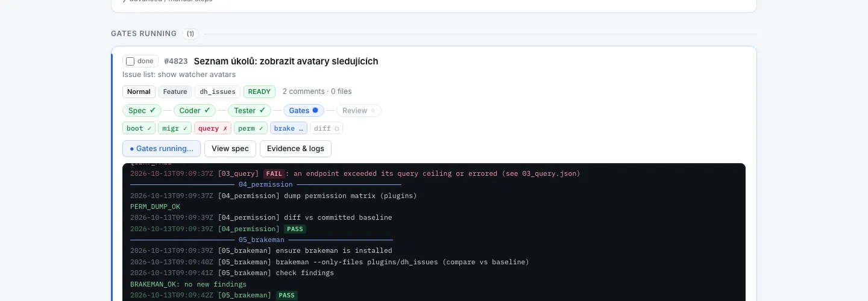Viewport: 868px width, 301px height.
Task: Select the Review pipeline stage
Action: pos(359,111)
